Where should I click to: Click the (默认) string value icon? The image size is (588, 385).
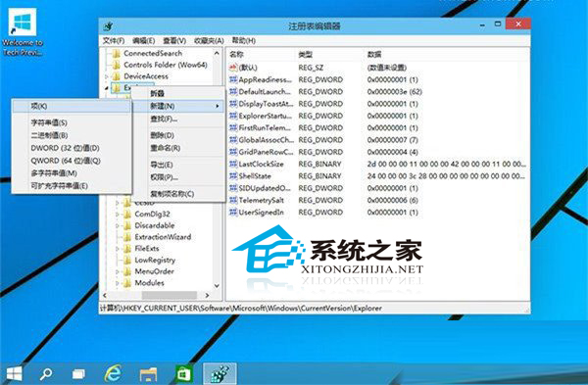click(x=233, y=68)
